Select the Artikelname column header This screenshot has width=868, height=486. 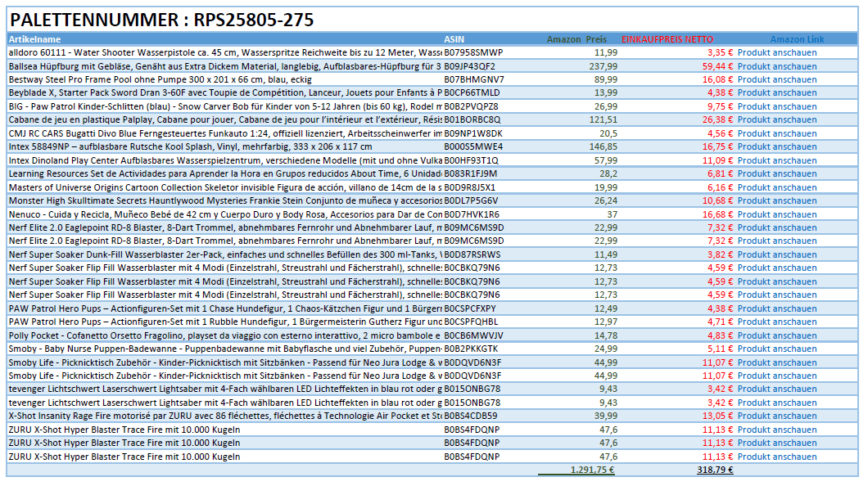[x=34, y=39]
